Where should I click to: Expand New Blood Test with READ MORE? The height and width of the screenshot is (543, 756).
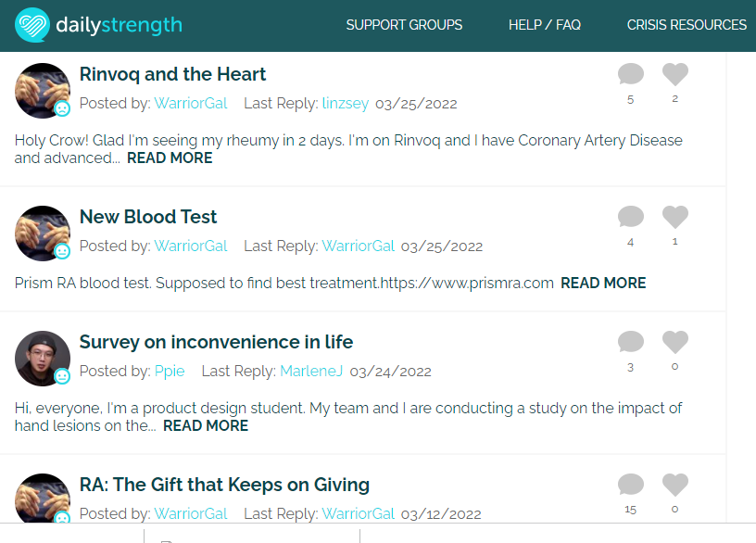click(x=603, y=283)
